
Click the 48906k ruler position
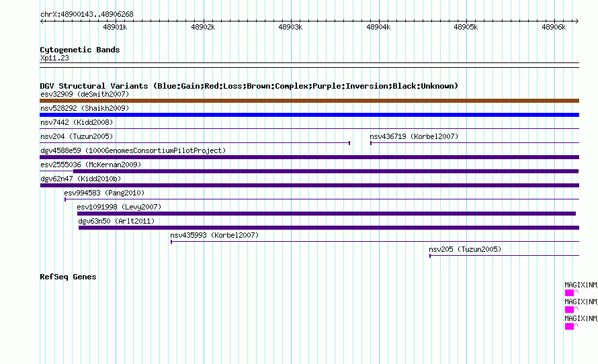[x=554, y=27]
